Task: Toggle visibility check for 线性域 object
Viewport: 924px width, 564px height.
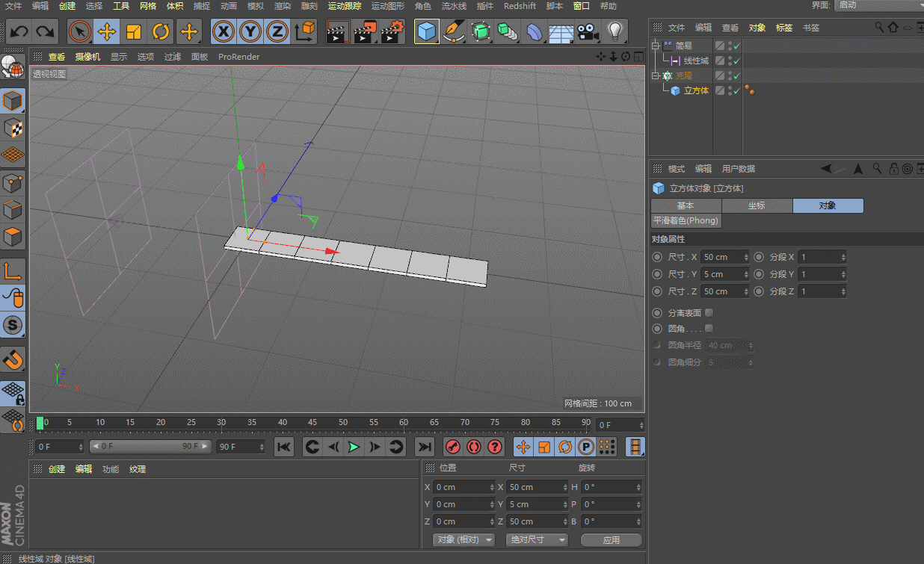Action: point(736,61)
